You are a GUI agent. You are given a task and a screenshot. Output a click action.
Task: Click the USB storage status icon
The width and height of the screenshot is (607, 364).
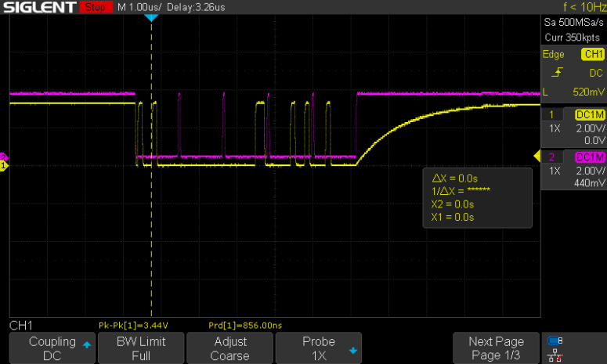coord(555,341)
